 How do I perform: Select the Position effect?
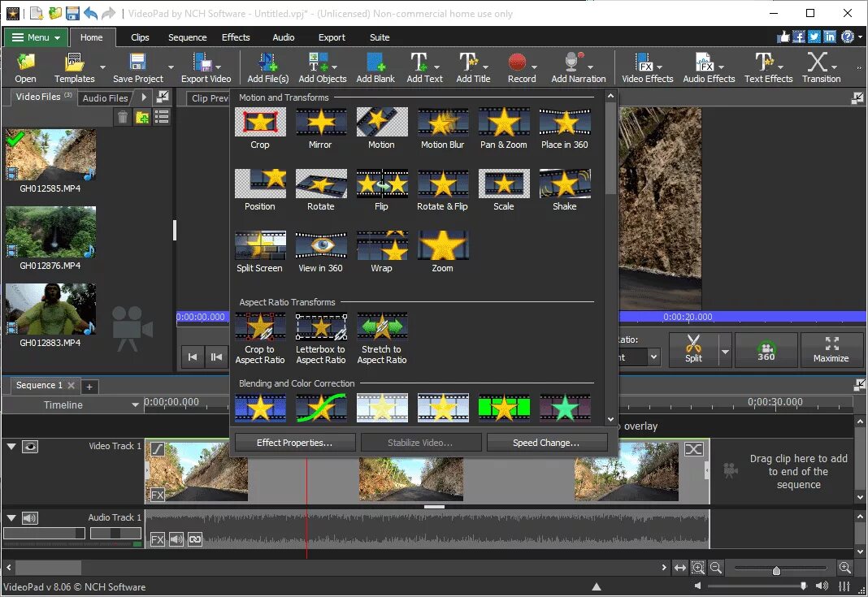(260, 190)
